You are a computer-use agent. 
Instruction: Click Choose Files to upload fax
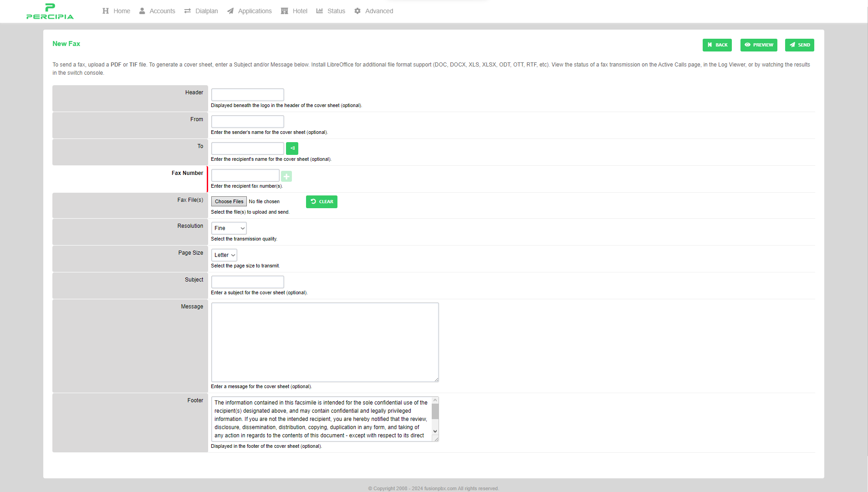[x=229, y=201]
